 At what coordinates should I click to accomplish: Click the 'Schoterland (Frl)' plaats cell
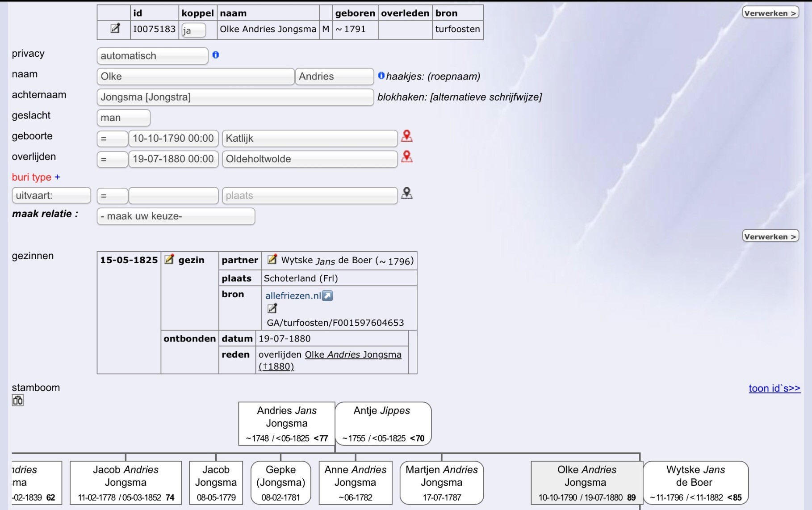point(339,278)
